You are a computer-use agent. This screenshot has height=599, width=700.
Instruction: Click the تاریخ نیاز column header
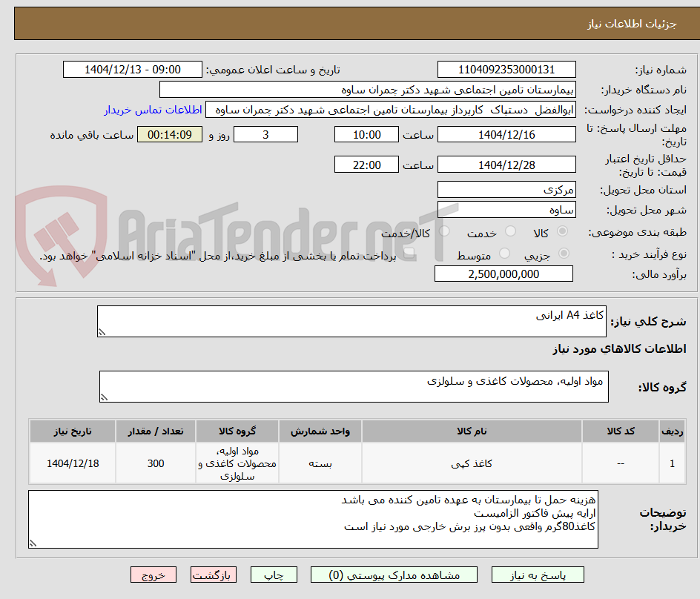(73, 431)
